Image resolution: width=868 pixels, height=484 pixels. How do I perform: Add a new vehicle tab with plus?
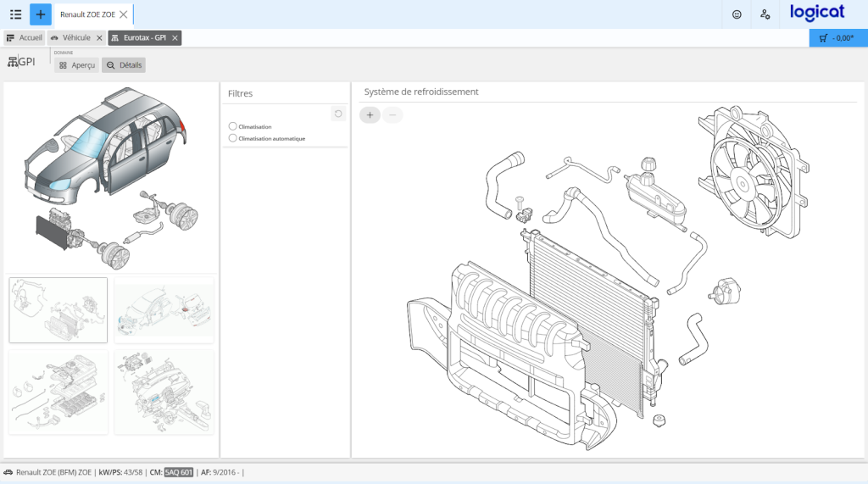41,14
